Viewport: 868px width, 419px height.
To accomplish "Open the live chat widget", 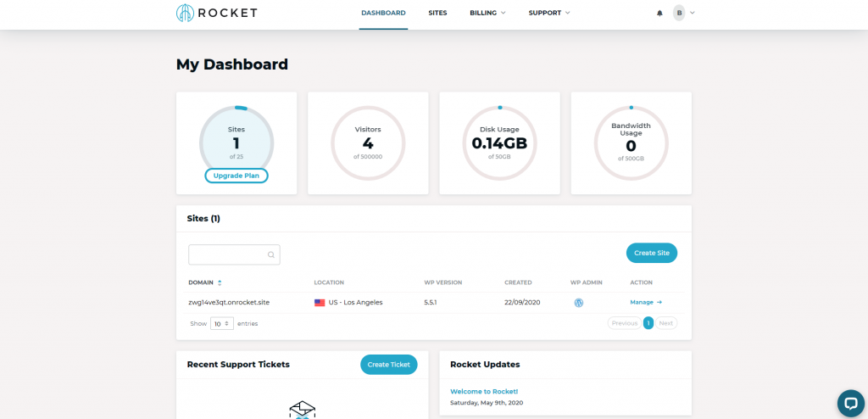I will (x=851, y=404).
